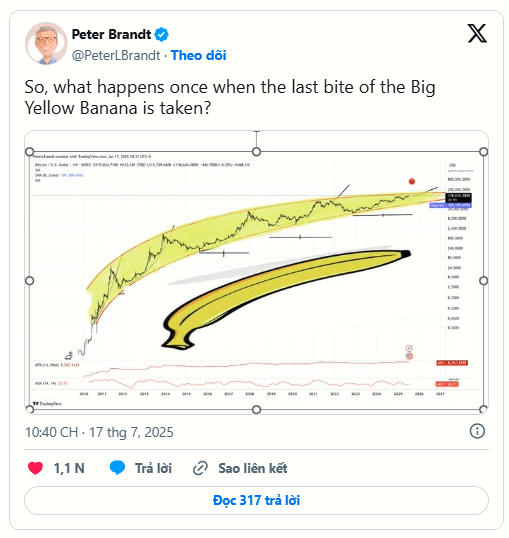Click the red dot on chart

pos(412,182)
